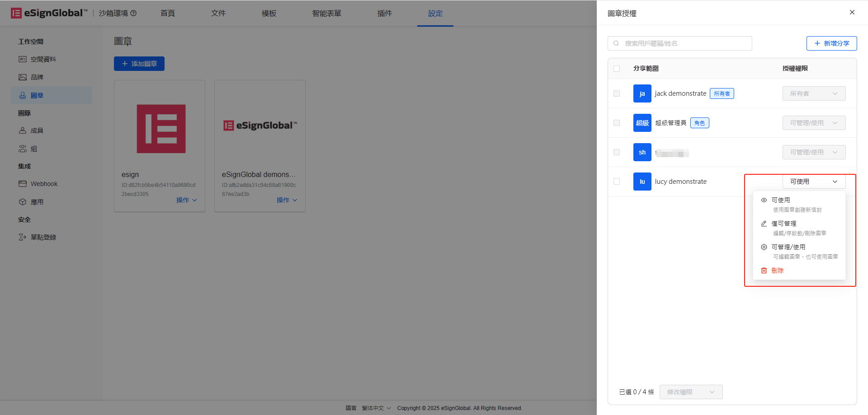Viewport: 868px width, 415px height.
Task: Go to the 首頁 tab
Action: (x=168, y=13)
